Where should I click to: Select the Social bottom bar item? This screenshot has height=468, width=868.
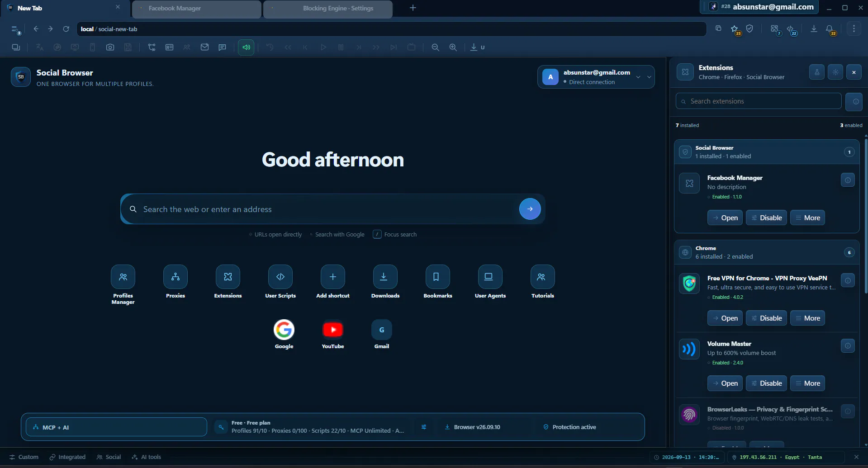point(109,457)
